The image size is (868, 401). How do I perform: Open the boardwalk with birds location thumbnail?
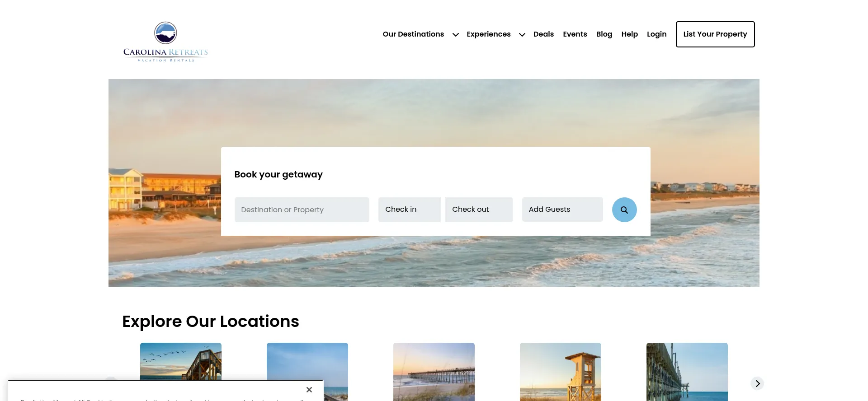(181, 361)
